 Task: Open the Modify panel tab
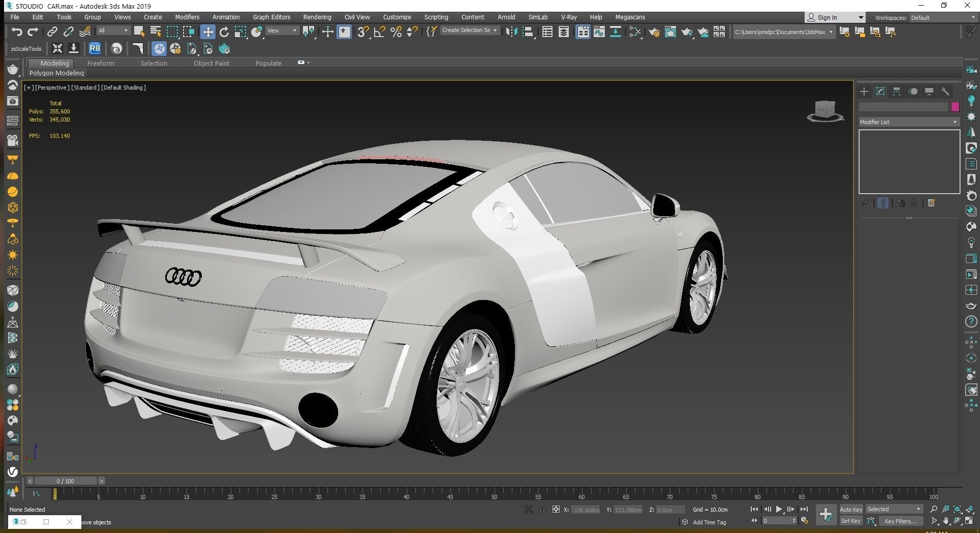(x=880, y=92)
